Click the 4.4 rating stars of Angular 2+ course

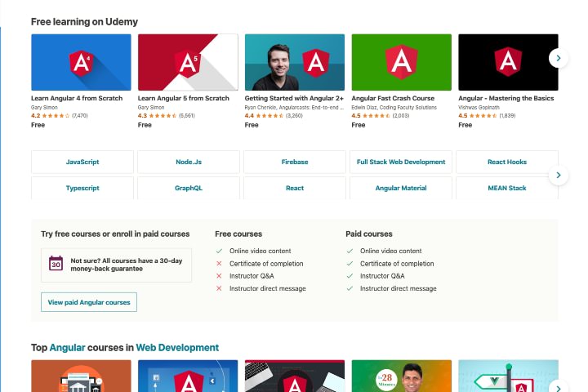(269, 115)
